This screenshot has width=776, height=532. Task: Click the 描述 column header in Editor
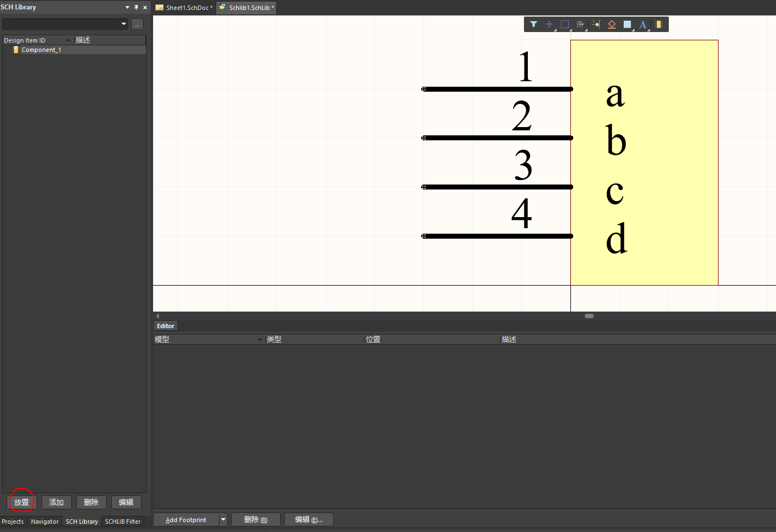[x=638, y=339]
